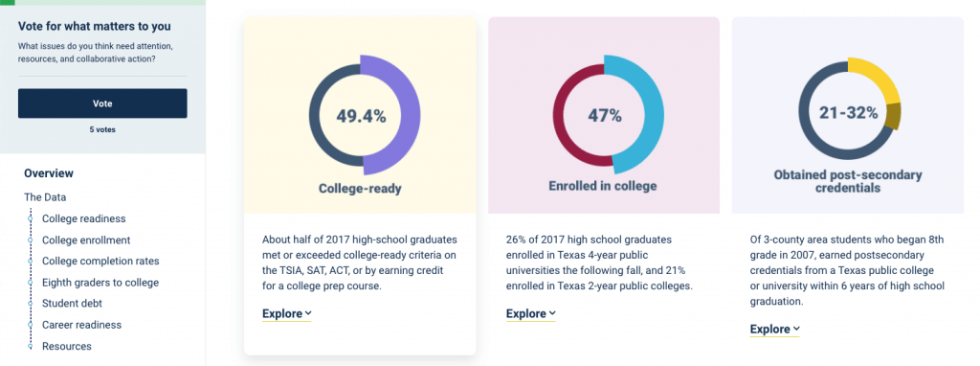
Task: Navigate to College completion rates
Action: 100,262
